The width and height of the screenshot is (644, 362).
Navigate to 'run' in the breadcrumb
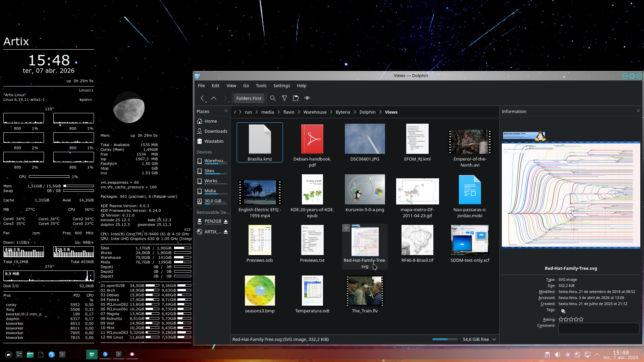pos(248,112)
